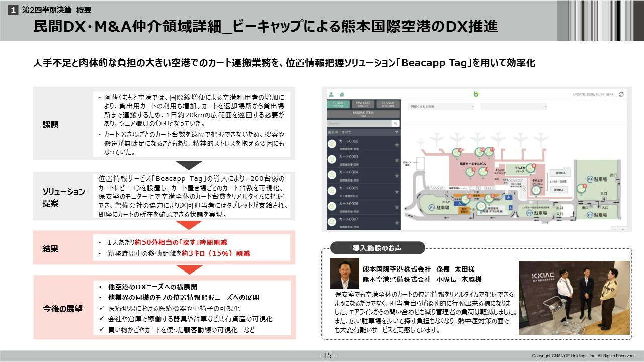Select the map marker with badge 18
Image resolution: width=644 pixels, height=362 pixels.
tap(457, 152)
